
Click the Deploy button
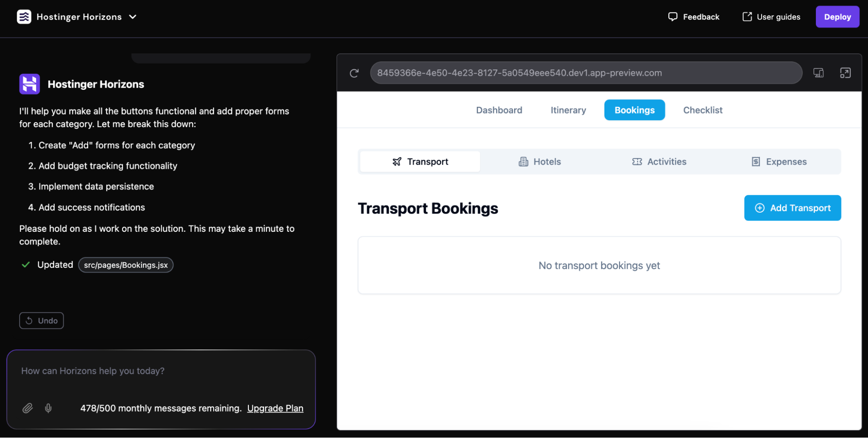point(837,16)
